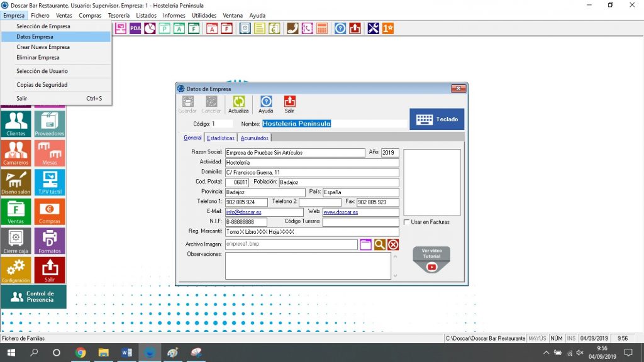The height and width of the screenshot is (362, 644).
Task: Open the Camareros sidebar tile
Action: 16,153
